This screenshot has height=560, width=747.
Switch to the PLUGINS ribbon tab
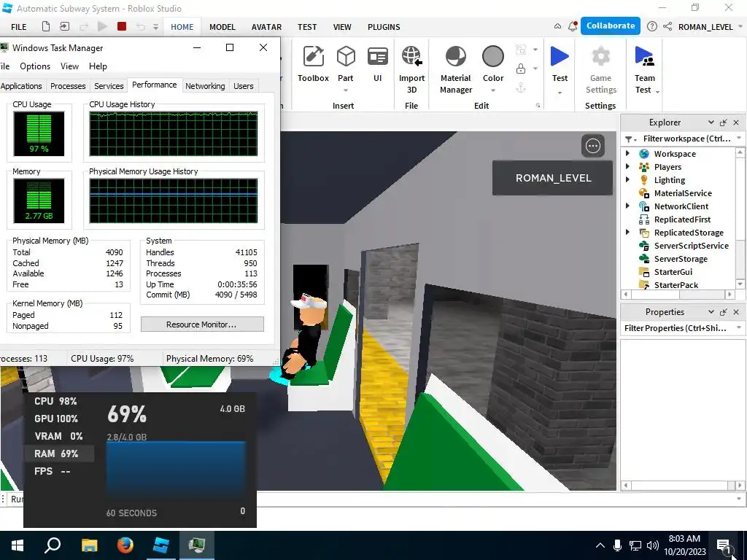click(x=384, y=27)
